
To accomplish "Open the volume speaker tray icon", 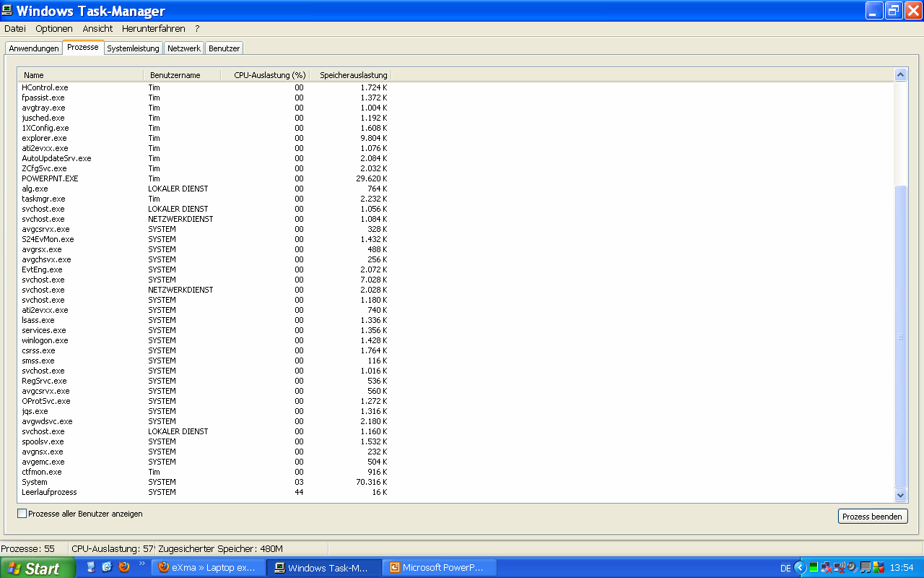I will point(853,568).
